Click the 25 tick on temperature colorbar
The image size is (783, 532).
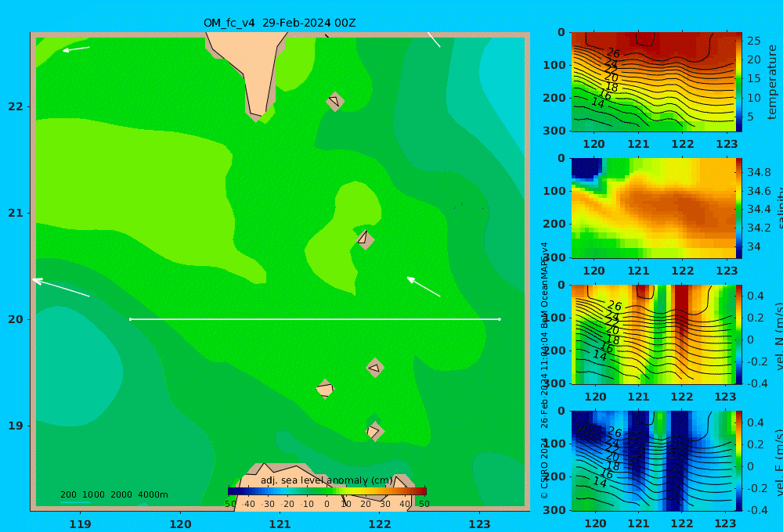tap(753, 41)
